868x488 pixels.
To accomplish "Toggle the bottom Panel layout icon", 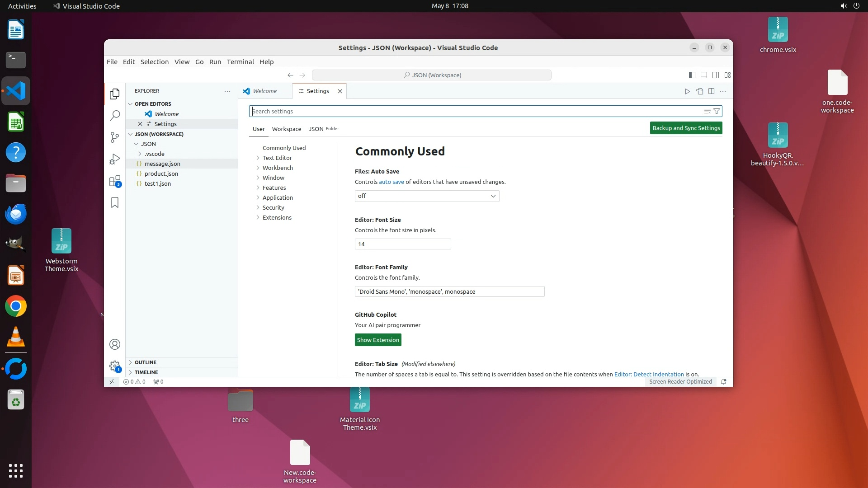I will 703,75.
